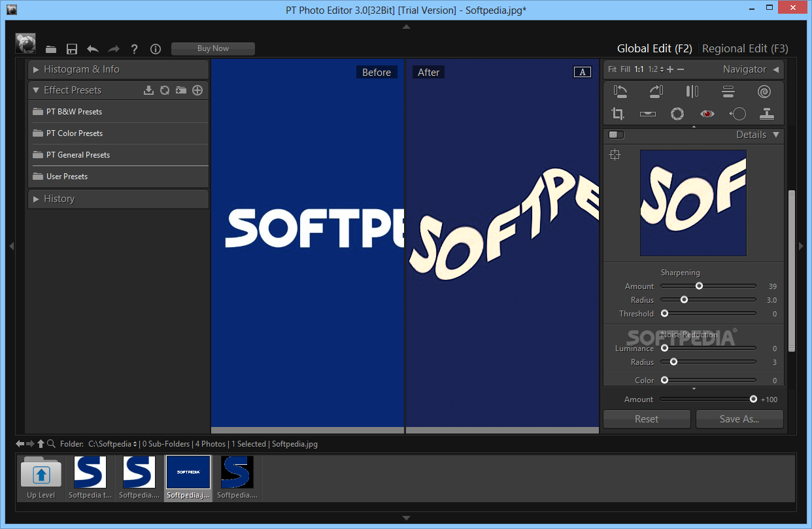812x529 pixels.
Task: Switch to Global Edit (F2) tab
Action: click(654, 48)
